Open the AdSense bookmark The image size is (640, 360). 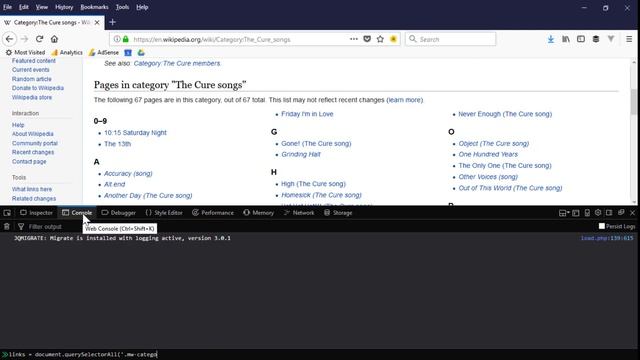104,53
